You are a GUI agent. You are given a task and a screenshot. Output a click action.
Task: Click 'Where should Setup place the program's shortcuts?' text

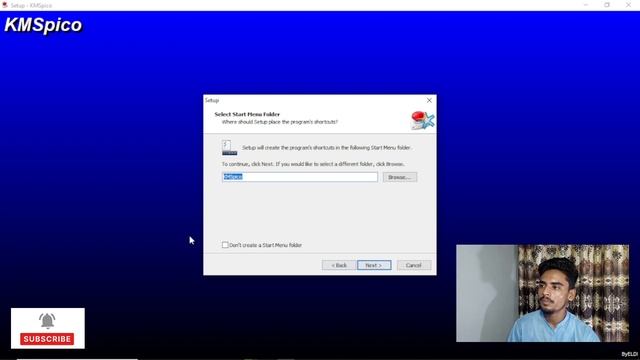tap(280, 122)
